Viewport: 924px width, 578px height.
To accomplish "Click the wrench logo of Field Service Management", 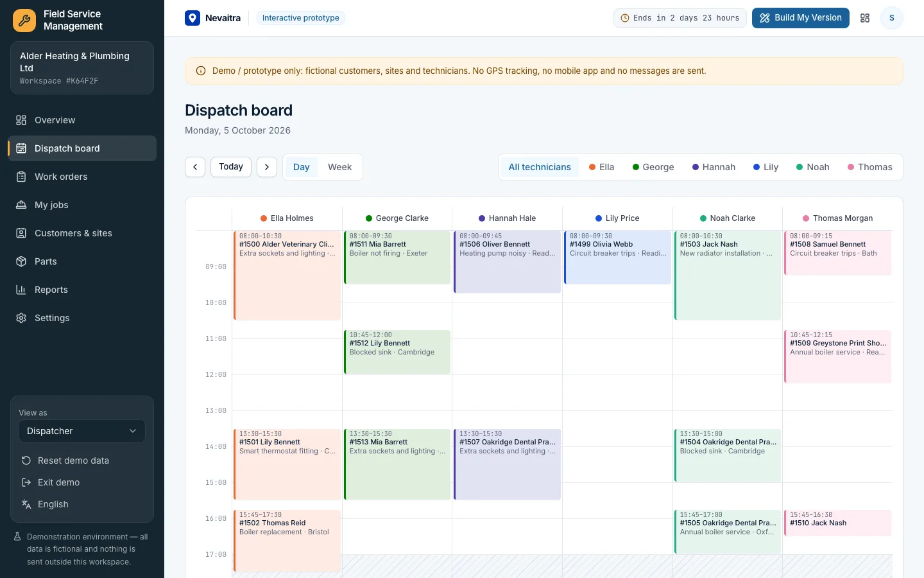I will [24, 21].
